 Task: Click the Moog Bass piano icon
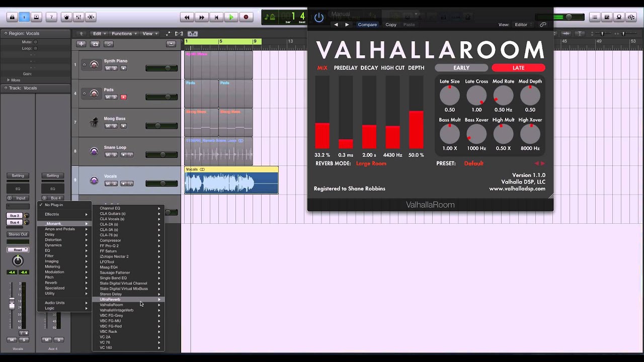click(x=94, y=122)
